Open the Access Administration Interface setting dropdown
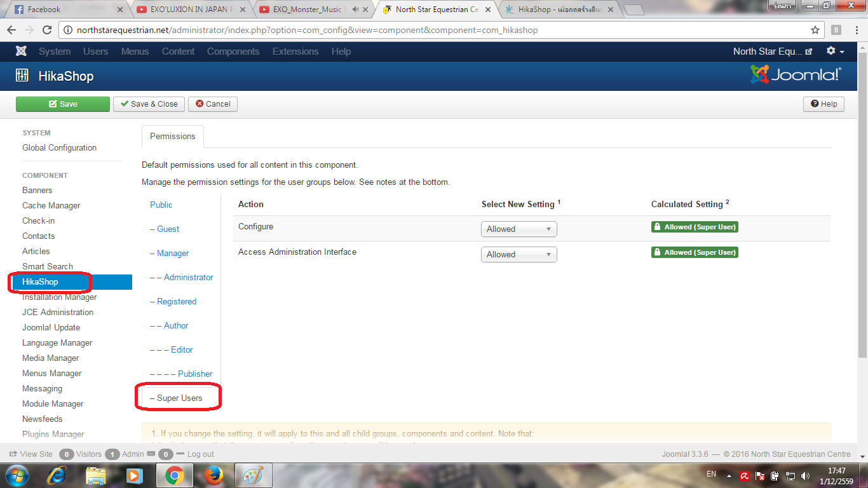This screenshot has height=488, width=868. (519, 254)
